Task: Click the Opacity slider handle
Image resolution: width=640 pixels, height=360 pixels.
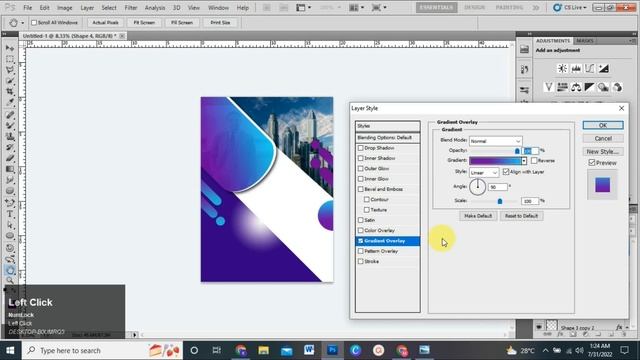Action: pos(517,151)
